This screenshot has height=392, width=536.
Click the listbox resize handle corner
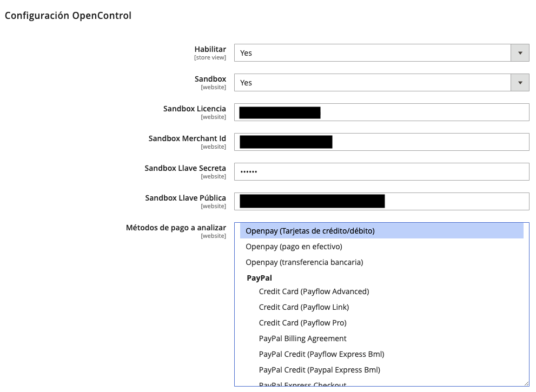(526, 384)
